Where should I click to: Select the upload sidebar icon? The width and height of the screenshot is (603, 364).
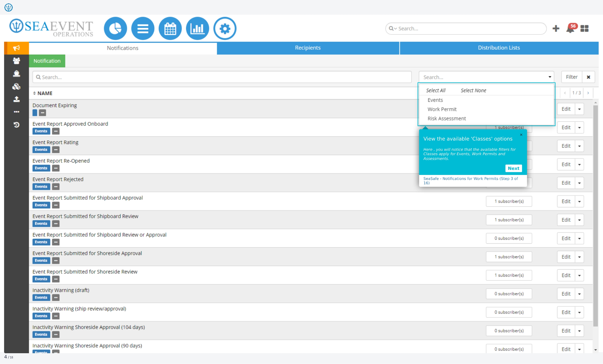click(x=17, y=99)
